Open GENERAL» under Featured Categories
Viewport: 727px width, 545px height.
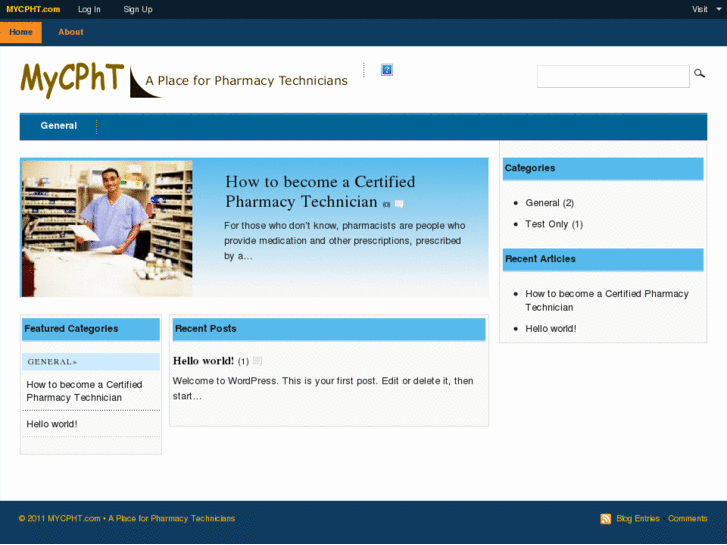pyautogui.click(x=52, y=362)
